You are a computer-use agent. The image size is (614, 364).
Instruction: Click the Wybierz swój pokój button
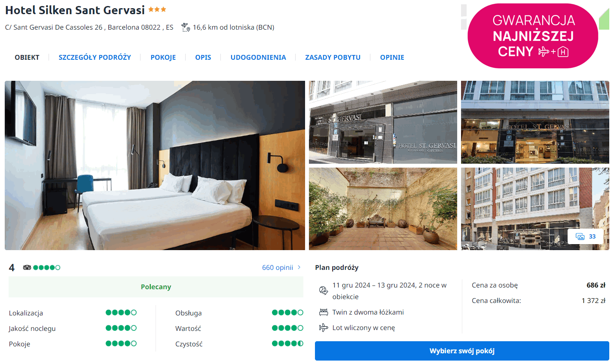[462, 351]
